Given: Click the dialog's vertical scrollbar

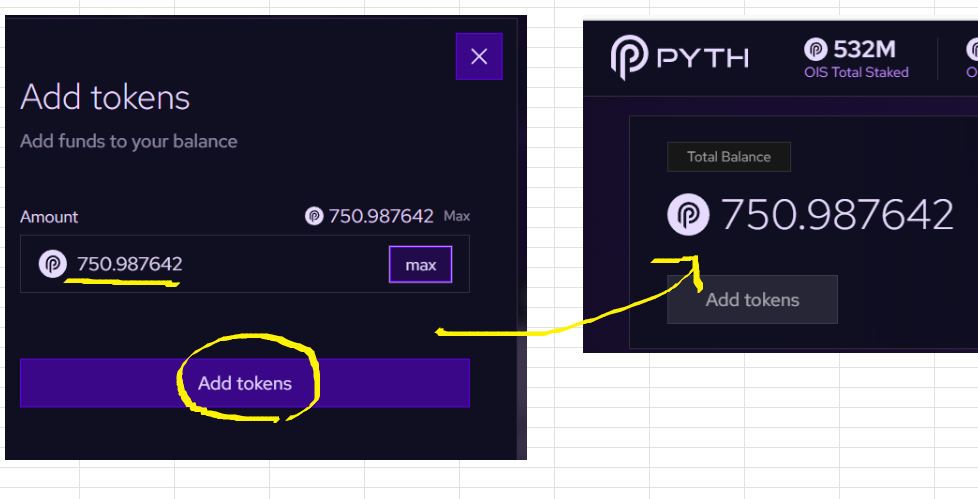Looking at the screenshot, I should [x=522, y=237].
